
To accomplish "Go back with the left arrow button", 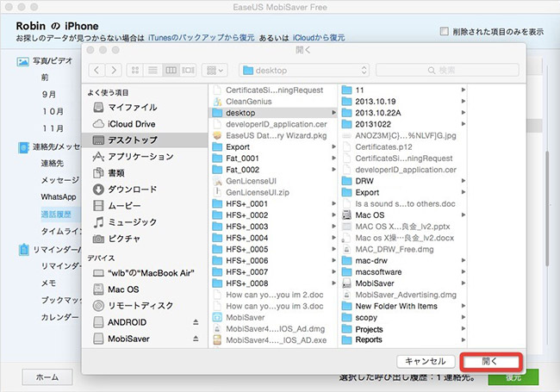I will (x=96, y=70).
